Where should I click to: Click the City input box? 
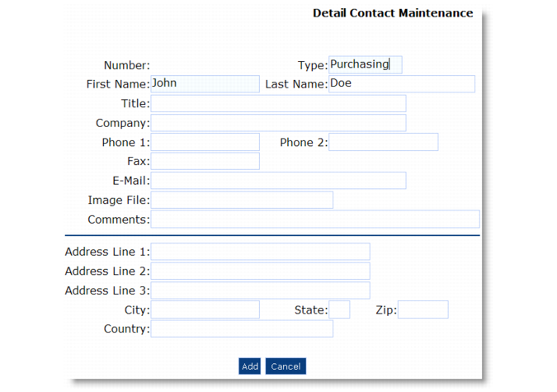[x=205, y=309]
